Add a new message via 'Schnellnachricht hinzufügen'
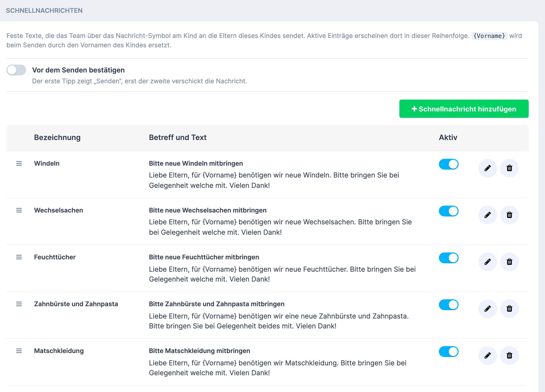The image size is (545, 392). 464,109
